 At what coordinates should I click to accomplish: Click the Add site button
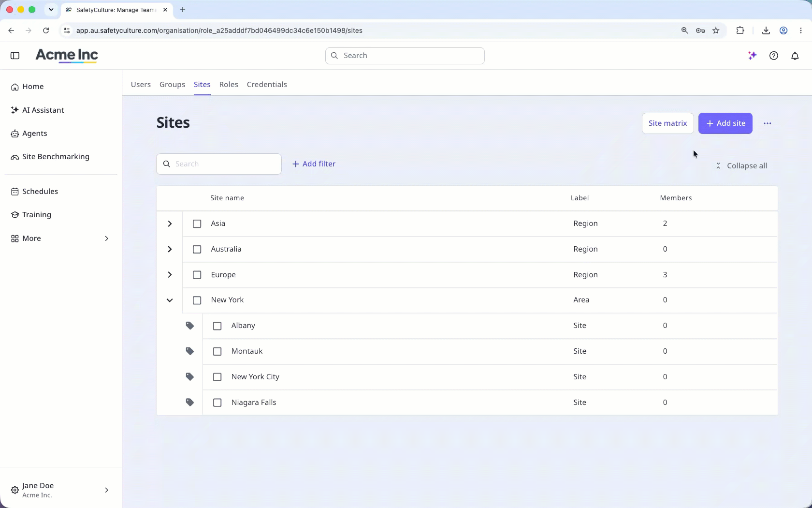point(725,123)
